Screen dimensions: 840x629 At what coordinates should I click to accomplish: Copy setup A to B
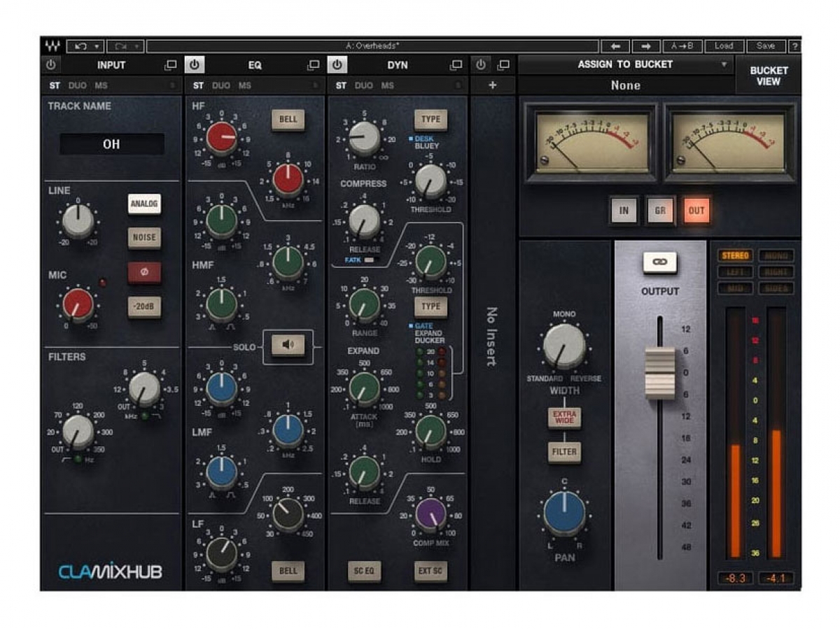click(682, 46)
